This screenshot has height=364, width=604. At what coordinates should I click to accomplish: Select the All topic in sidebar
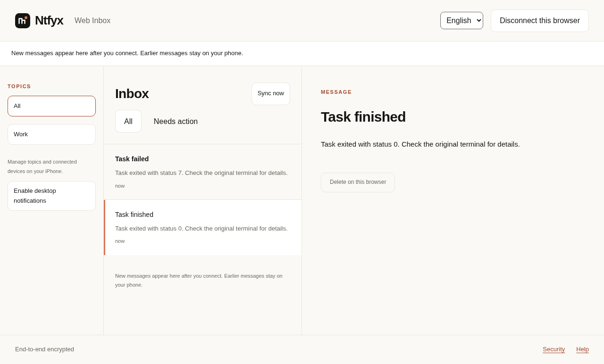[51, 106]
